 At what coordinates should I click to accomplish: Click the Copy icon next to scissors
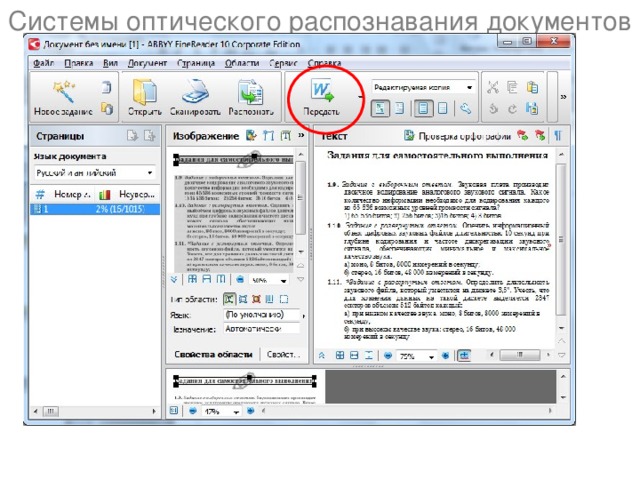(x=512, y=87)
